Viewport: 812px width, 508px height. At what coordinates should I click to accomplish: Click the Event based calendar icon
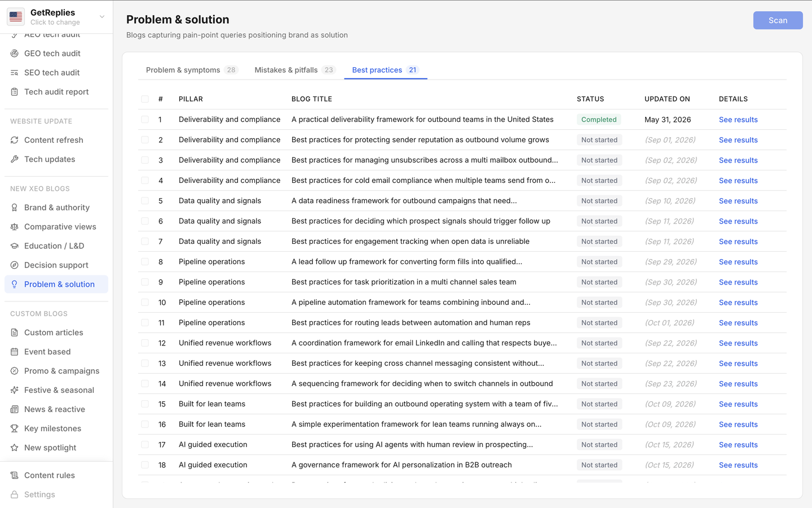click(x=15, y=352)
